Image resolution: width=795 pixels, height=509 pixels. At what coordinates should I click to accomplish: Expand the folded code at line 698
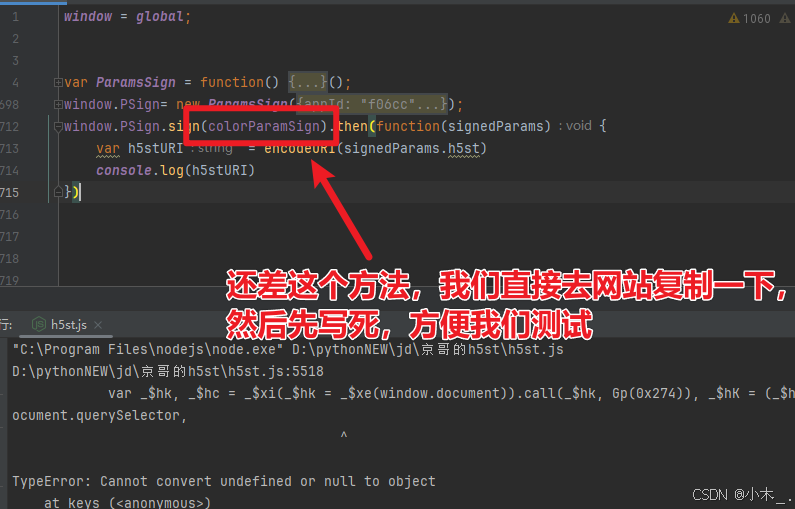(58, 104)
